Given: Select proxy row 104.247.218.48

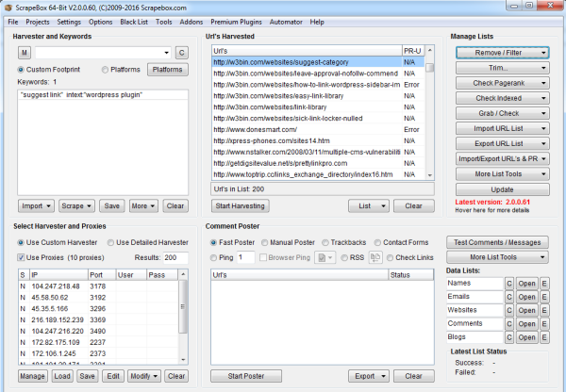Looking at the screenshot, I should pyautogui.click(x=98, y=286).
